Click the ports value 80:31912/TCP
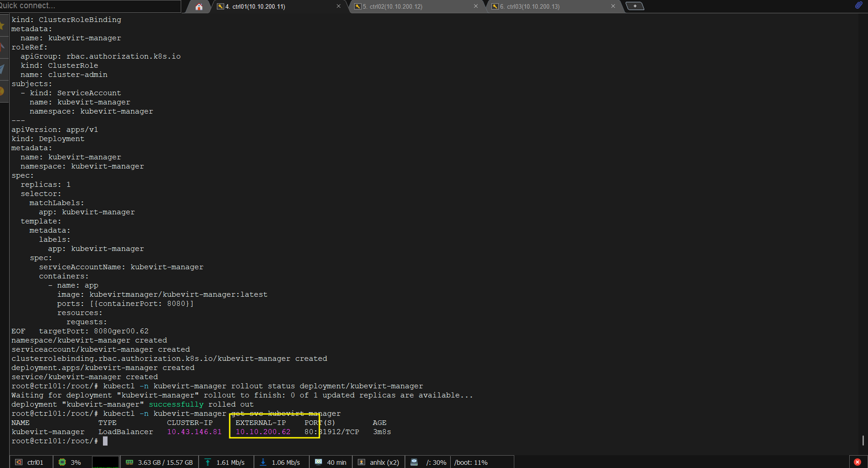This screenshot has height=468, width=868. coord(332,432)
